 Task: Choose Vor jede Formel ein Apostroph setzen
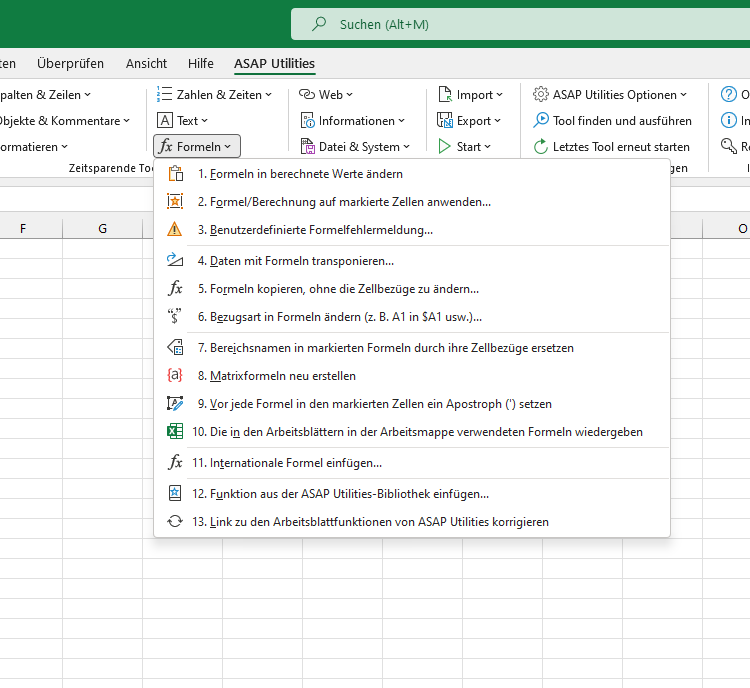[412, 403]
